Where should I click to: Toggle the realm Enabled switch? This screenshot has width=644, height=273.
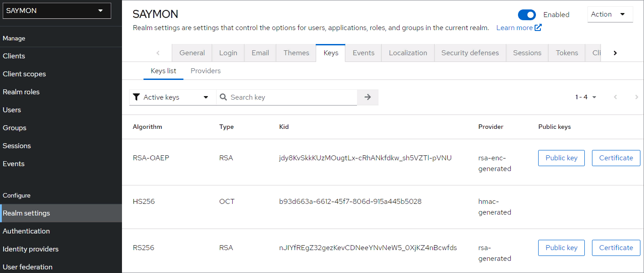527,15
